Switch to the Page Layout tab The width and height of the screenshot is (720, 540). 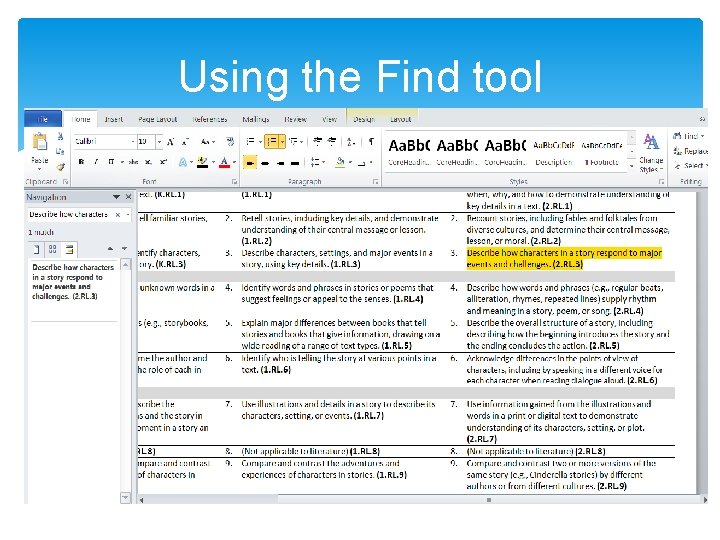[x=158, y=119]
